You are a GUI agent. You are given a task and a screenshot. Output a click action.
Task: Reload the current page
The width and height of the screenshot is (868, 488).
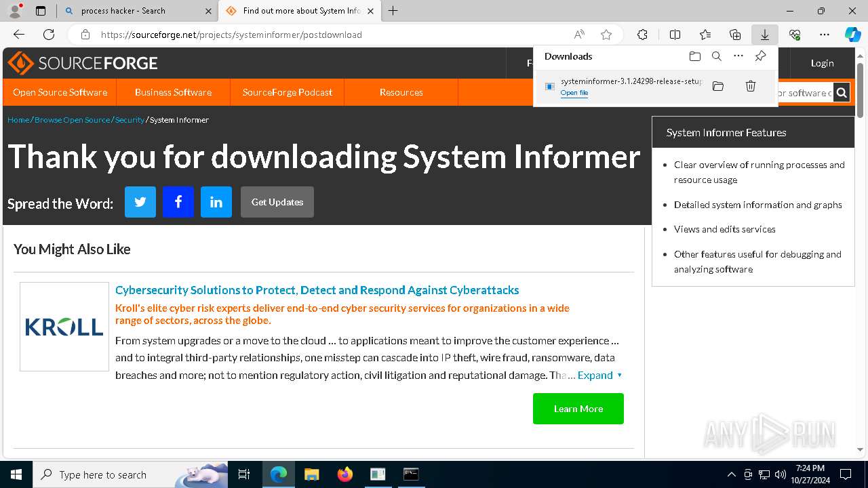[49, 35]
